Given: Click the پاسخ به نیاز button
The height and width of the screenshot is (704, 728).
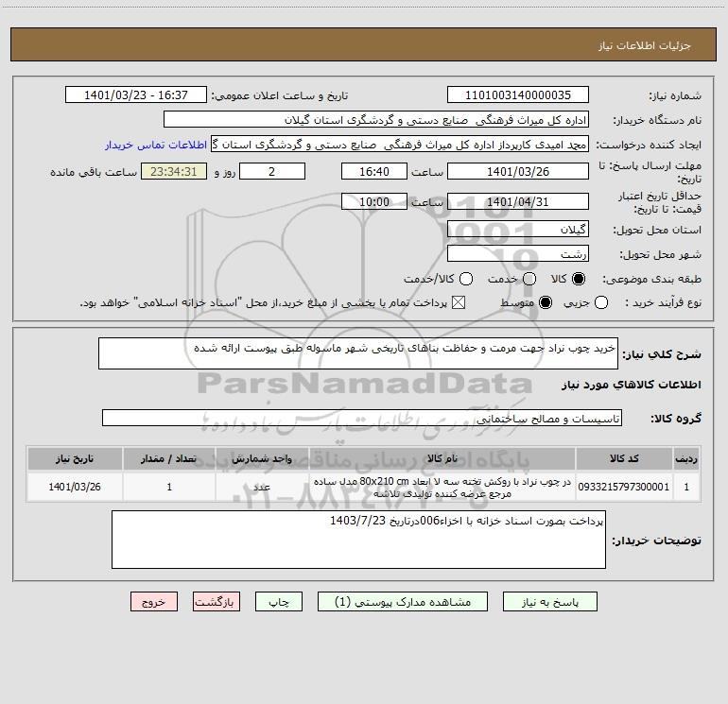Looking at the screenshot, I should [549, 601].
